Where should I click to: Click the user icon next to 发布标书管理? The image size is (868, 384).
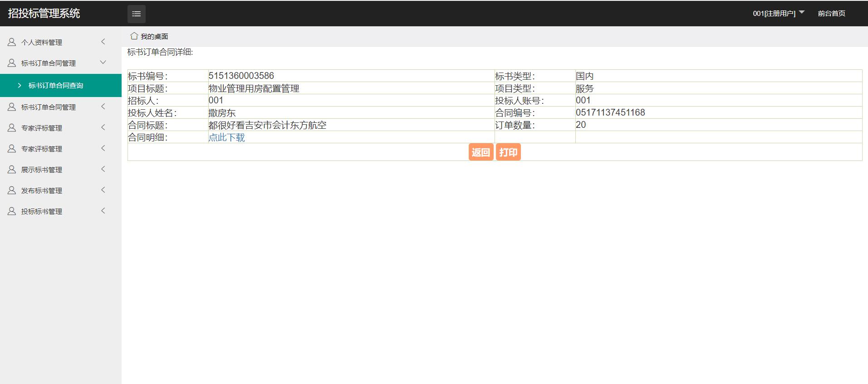point(12,190)
